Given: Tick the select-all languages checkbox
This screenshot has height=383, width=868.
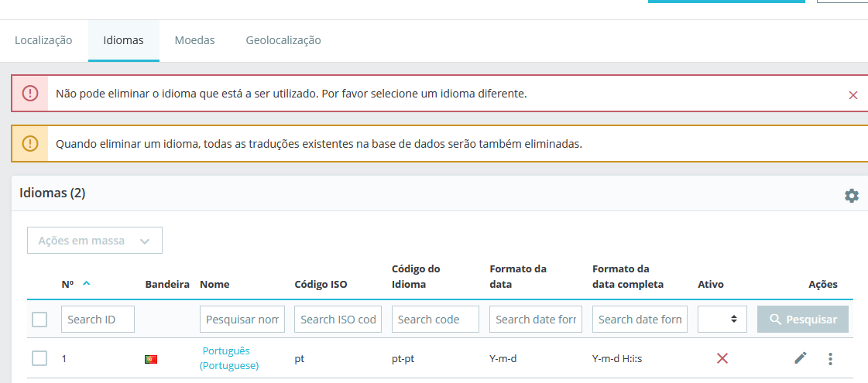Looking at the screenshot, I should tap(39, 320).
